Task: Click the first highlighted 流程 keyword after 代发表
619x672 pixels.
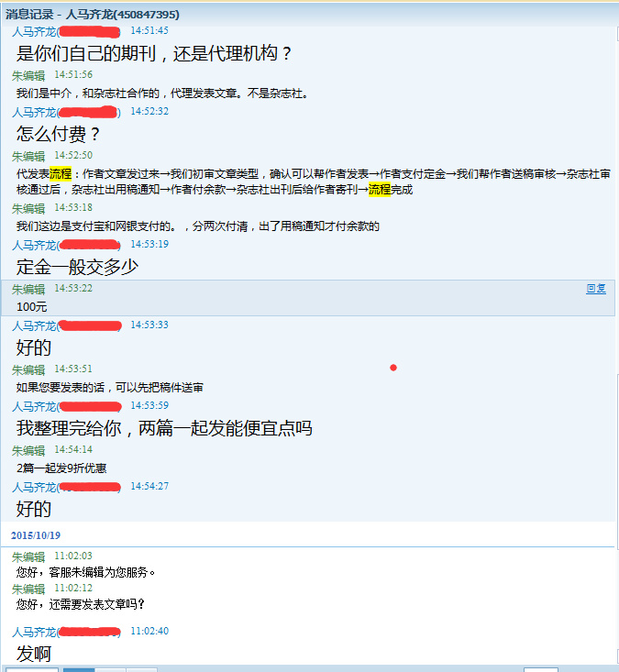Action: pyautogui.click(x=61, y=173)
